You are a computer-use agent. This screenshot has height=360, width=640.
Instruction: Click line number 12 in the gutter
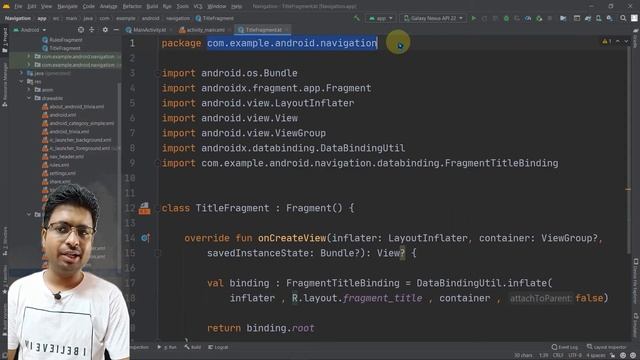[130, 208]
